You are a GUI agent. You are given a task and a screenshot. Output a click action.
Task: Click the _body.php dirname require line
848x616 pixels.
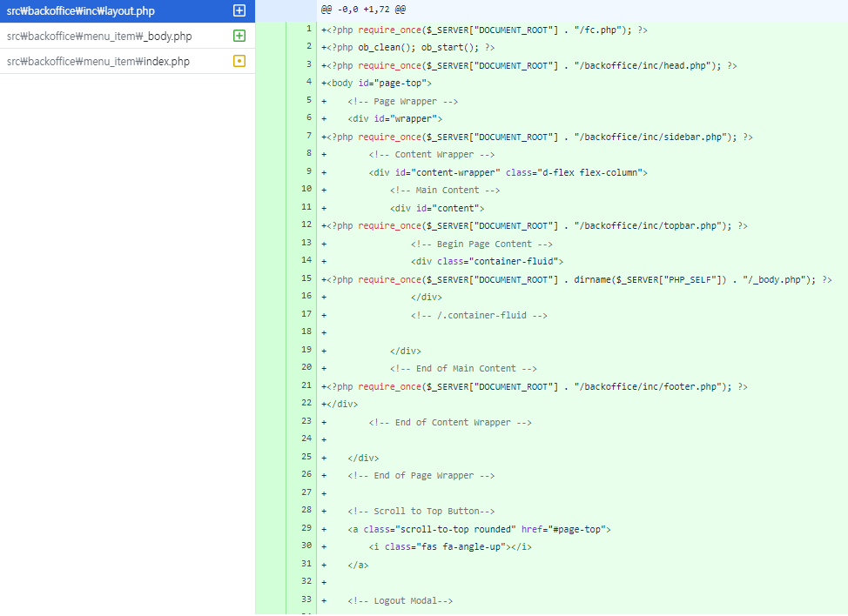click(x=576, y=280)
